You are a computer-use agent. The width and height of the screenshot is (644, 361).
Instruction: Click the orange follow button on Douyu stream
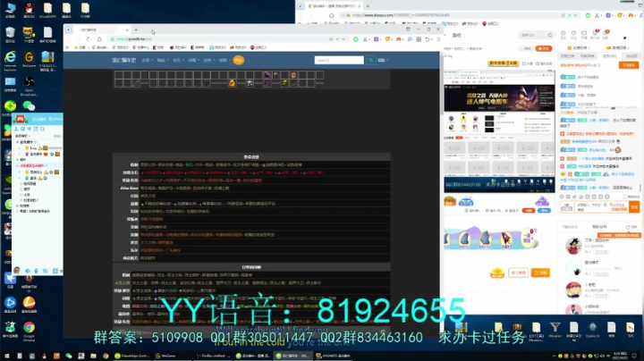[544, 48]
